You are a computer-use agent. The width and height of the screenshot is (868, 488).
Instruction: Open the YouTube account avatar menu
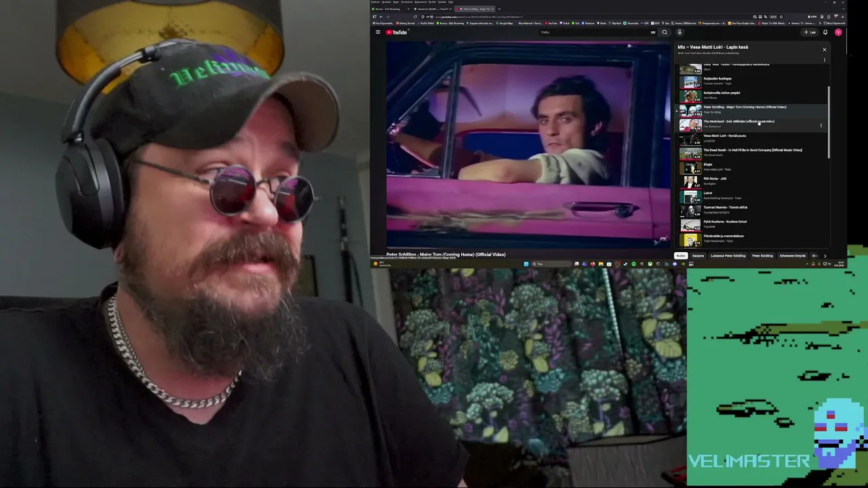(838, 32)
